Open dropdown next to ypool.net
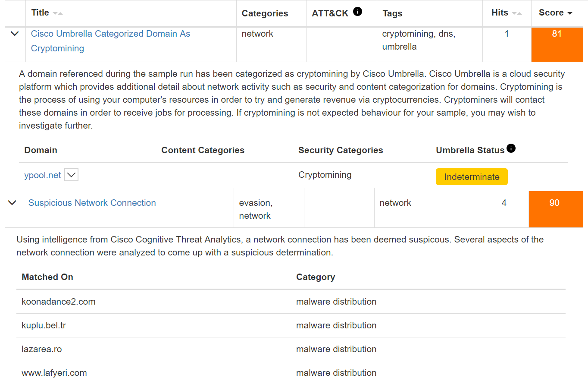 click(71, 175)
